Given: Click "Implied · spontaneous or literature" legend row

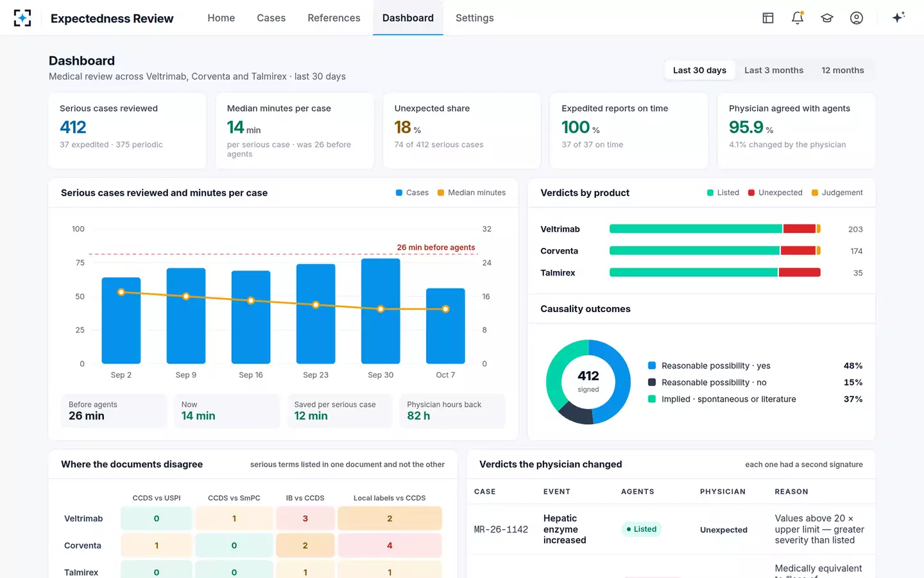Looking at the screenshot, I should [755, 399].
